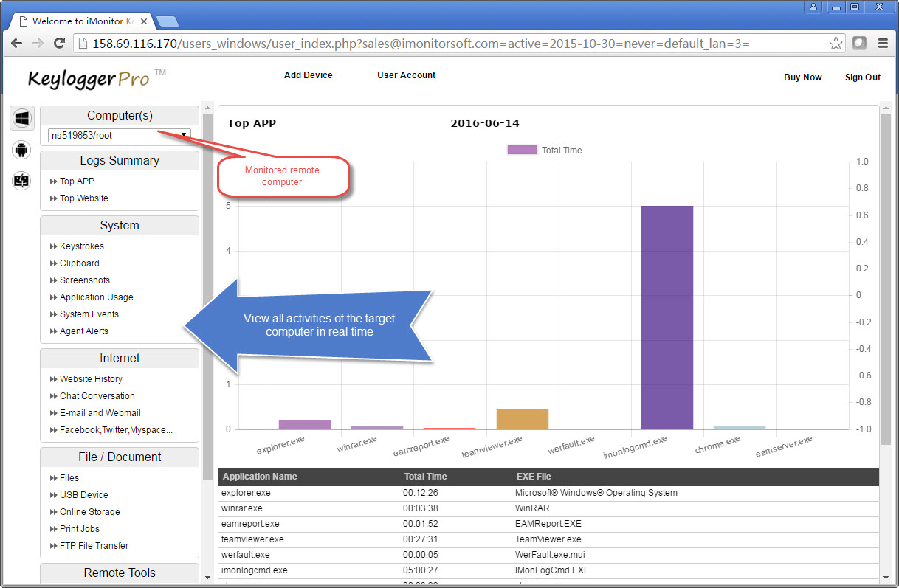Click the Sign Out link
Screen dimensions: 899x588
pyautogui.click(x=862, y=77)
